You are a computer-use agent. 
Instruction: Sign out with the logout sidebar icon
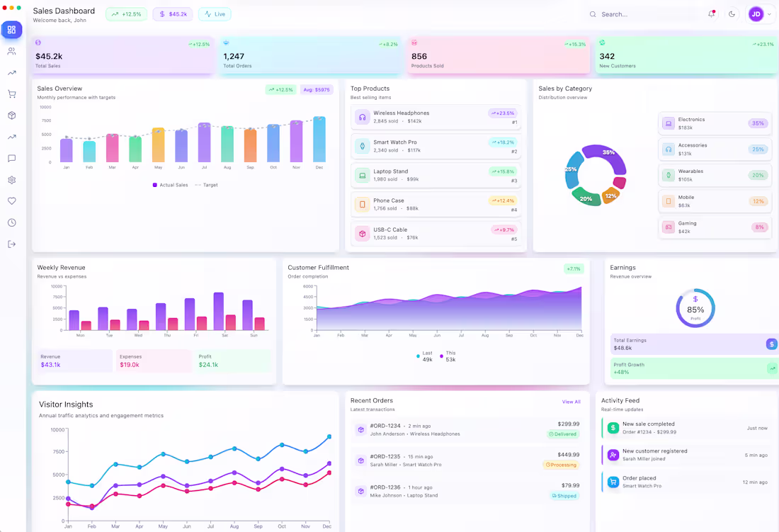pos(11,244)
